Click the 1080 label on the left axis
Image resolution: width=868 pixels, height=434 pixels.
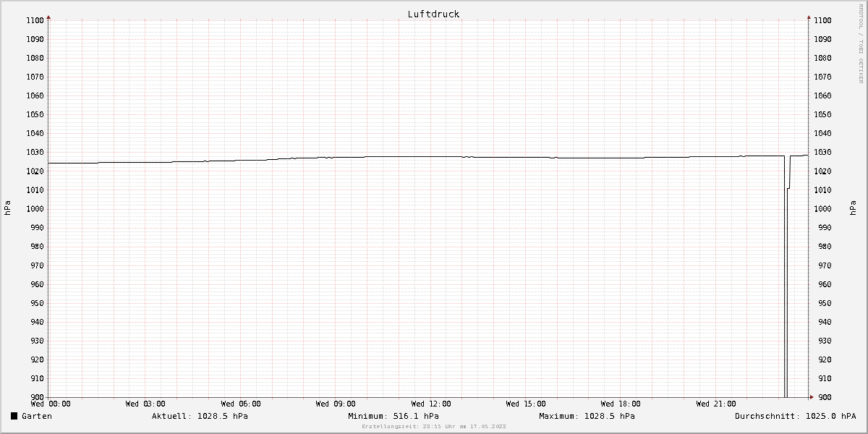point(35,58)
